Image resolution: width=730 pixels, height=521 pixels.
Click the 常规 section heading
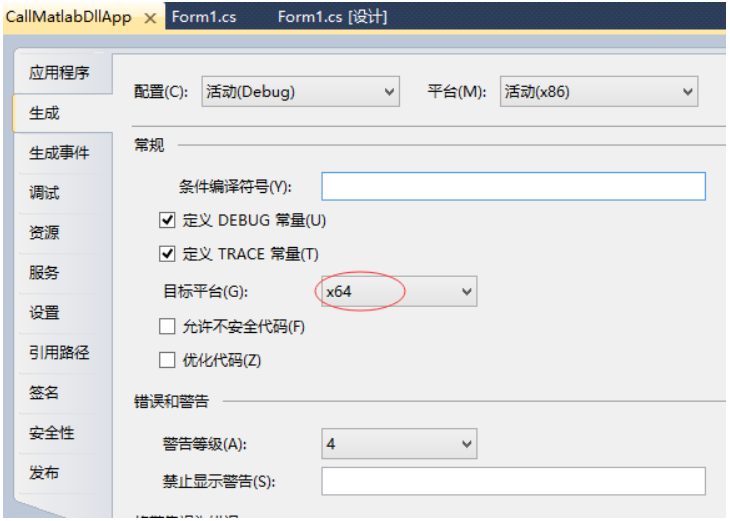point(149,145)
